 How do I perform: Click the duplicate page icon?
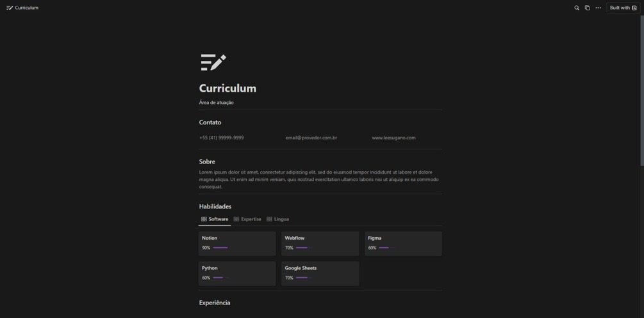588,8
